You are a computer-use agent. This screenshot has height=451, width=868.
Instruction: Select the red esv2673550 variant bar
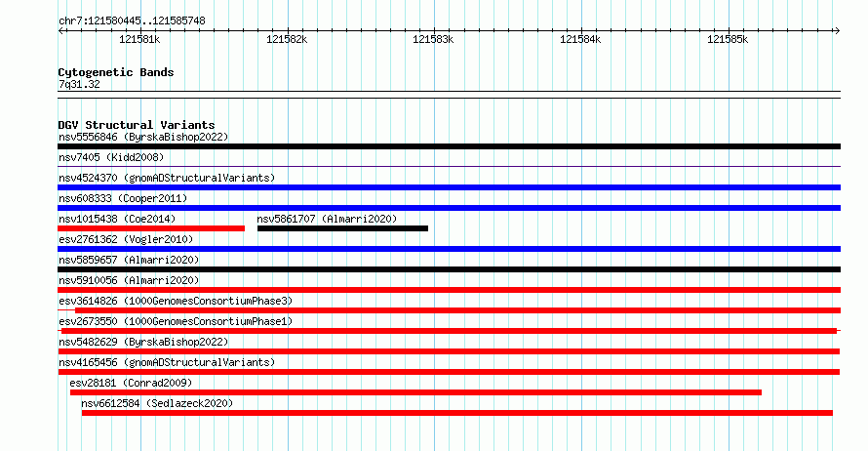point(449,331)
